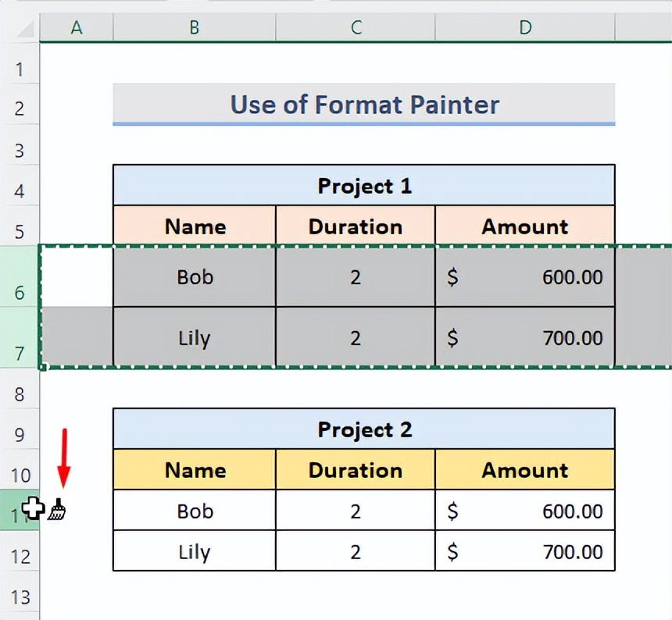672x620 pixels.
Task: Select column B header
Action: (194, 27)
